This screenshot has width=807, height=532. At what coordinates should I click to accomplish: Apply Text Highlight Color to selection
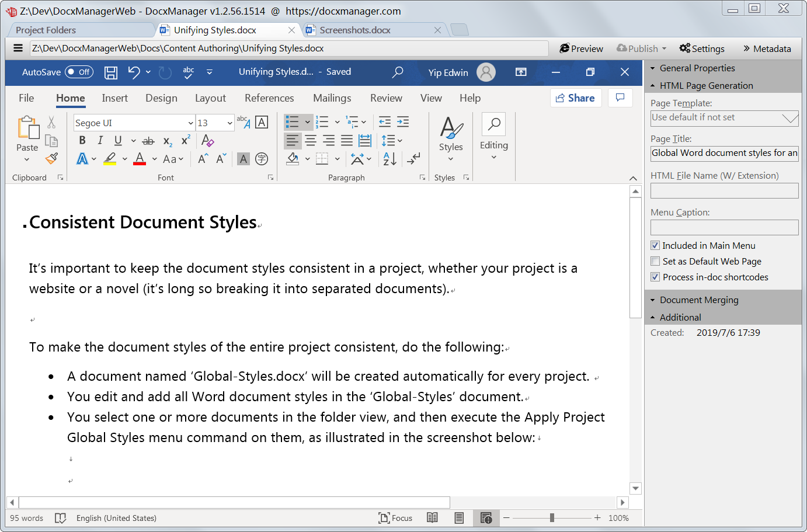click(x=109, y=159)
